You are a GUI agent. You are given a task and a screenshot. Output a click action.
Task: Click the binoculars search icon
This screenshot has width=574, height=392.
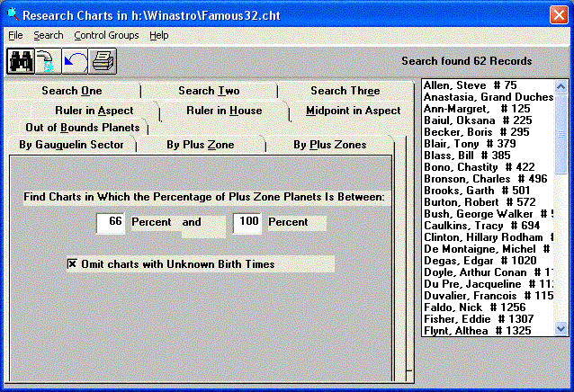click(20, 61)
